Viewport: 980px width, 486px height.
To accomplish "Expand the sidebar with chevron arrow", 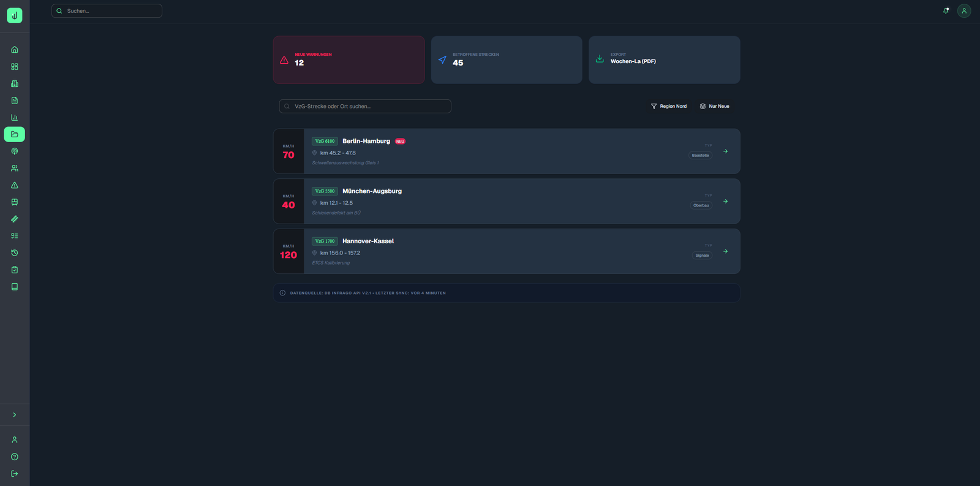I will coord(15,415).
